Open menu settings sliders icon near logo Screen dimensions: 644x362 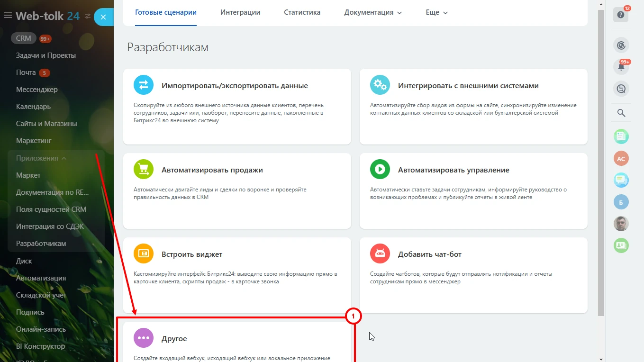click(88, 16)
